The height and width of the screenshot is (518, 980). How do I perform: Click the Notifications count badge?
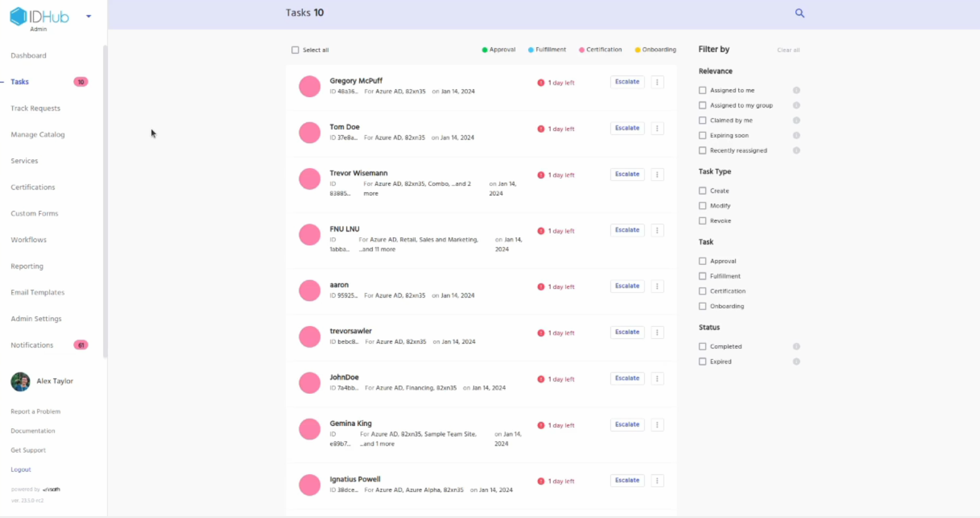(x=80, y=345)
